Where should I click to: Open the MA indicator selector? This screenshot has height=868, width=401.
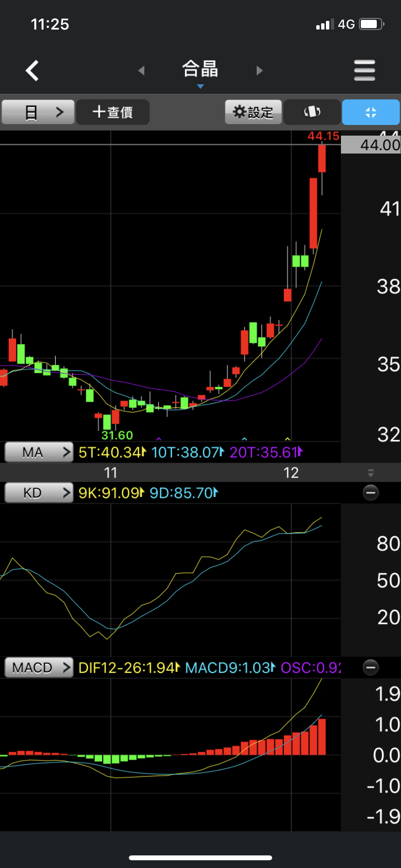pos(39,452)
